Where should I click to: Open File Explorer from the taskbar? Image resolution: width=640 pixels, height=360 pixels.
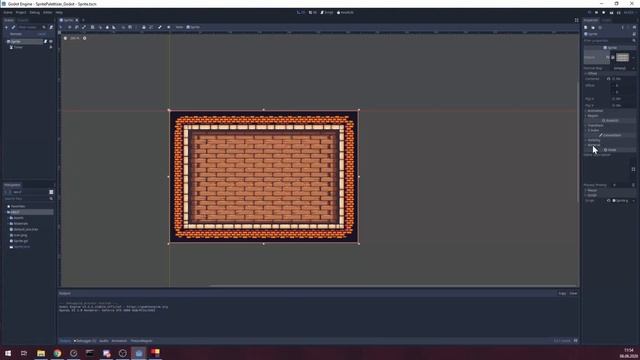(41, 353)
